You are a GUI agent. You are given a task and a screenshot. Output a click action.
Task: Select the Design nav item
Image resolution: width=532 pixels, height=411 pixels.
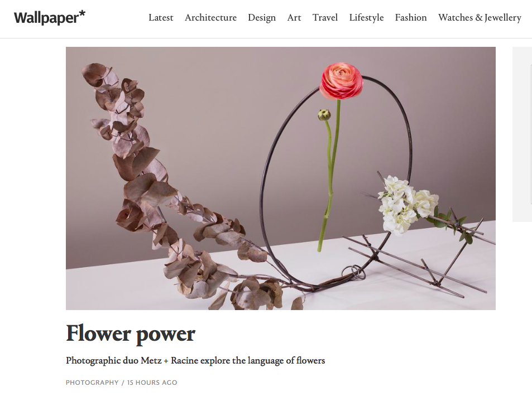[x=262, y=18]
